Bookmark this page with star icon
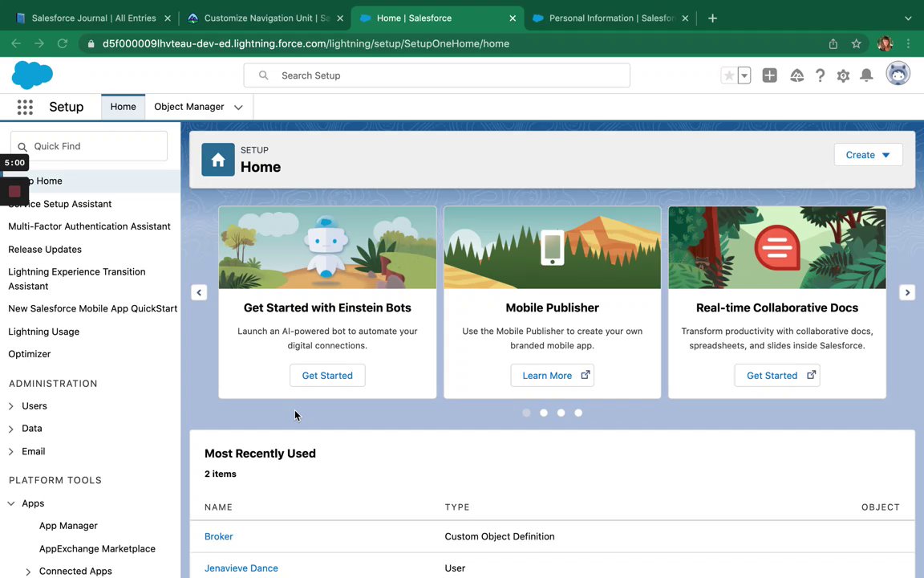The image size is (924, 578). click(857, 43)
